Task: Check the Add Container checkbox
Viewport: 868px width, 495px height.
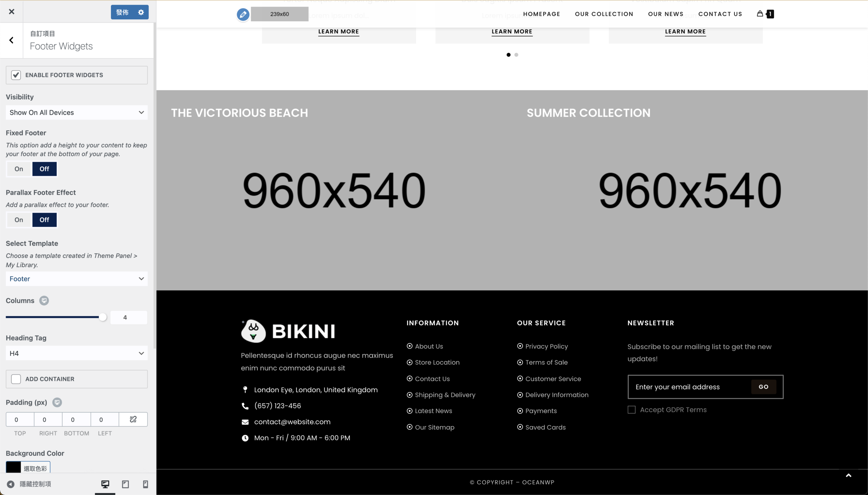Action: [16, 379]
